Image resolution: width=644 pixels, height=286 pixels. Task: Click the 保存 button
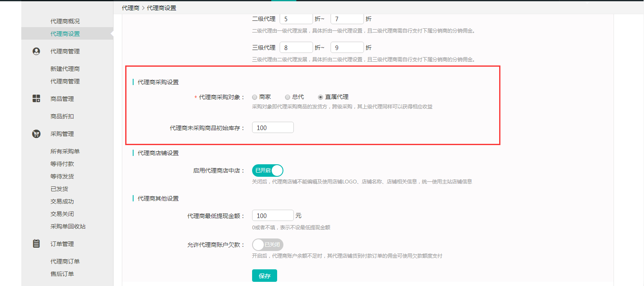[x=264, y=276]
